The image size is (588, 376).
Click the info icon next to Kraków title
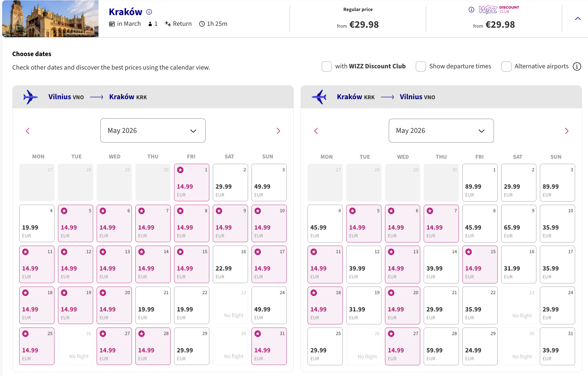[x=149, y=12]
